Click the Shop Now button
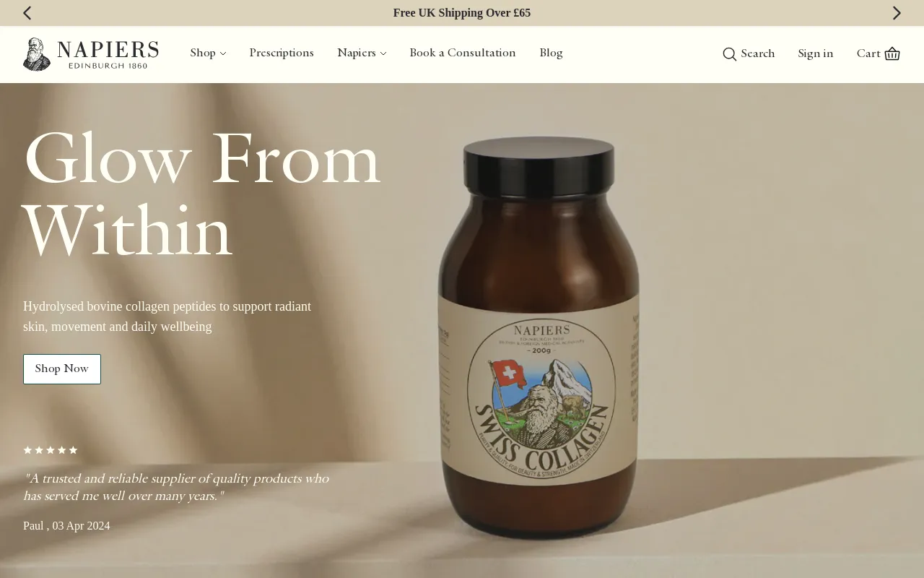Screen dimensions: 924x578 tap(62, 369)
